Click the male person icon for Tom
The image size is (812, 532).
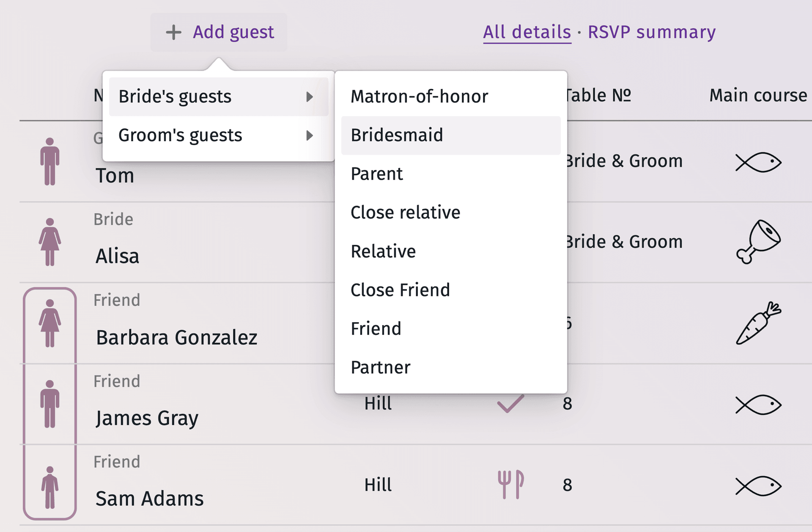50,161
